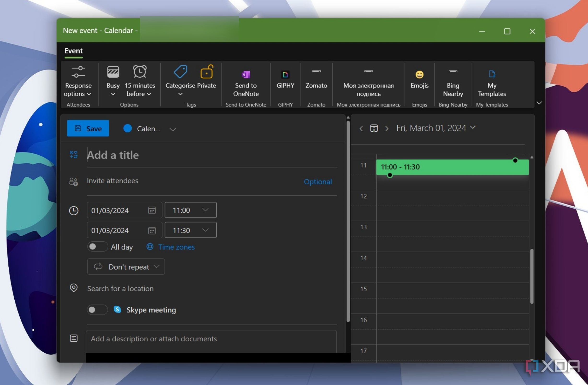Select the Event tab
Image resolution: width=588 pixels, height=385 pixels.
coord(74,51)
